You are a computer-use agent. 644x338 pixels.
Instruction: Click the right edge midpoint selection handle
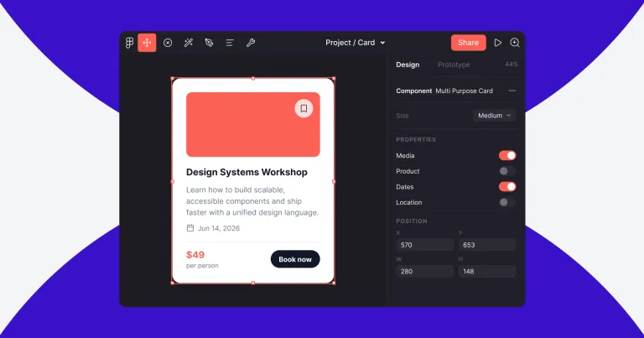point(334,181)
